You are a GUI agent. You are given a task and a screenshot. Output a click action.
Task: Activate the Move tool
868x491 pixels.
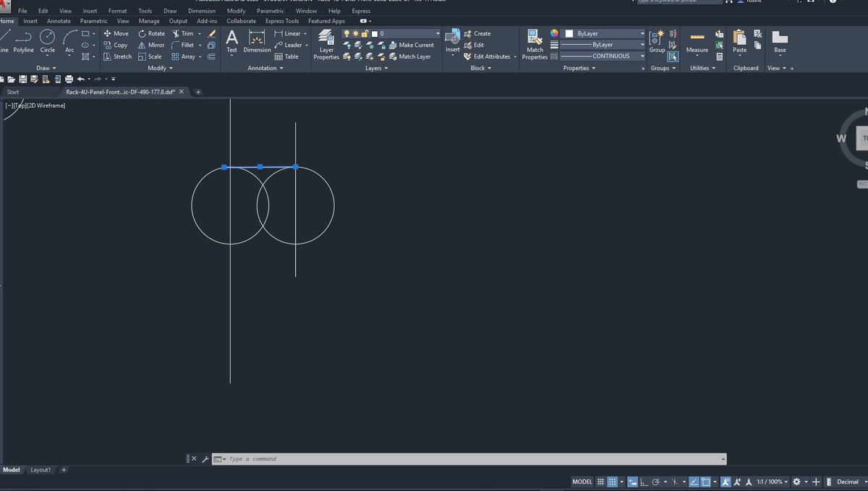click(x=116, y=33)
